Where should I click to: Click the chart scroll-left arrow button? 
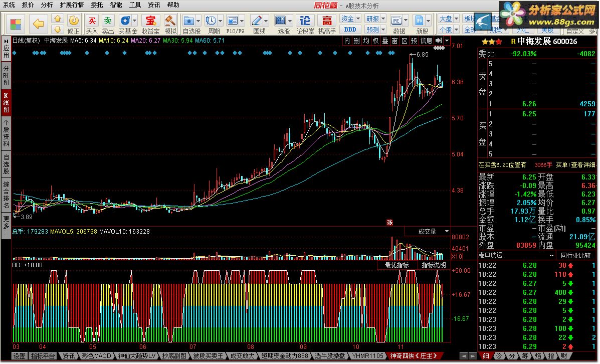[x=463, y=356]
